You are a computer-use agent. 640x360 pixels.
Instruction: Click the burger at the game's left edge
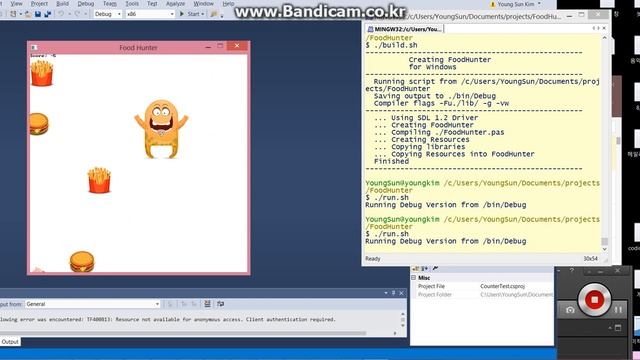(x=39, y=124)
